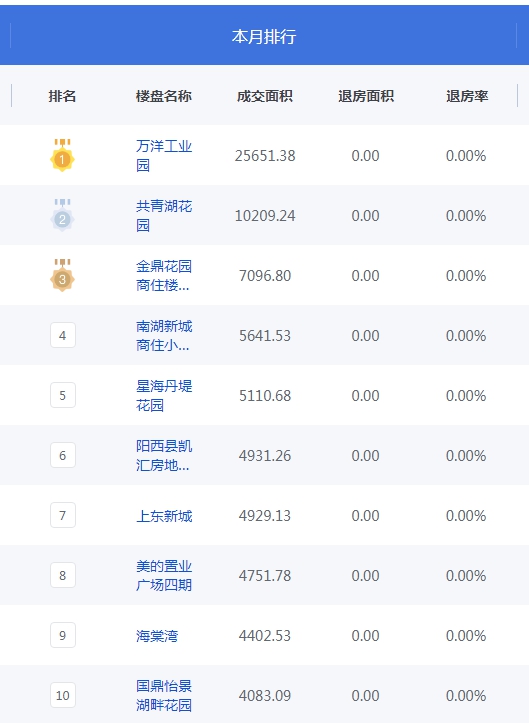
Task: Click the rank 7 number badge
Action: point(63,515)
